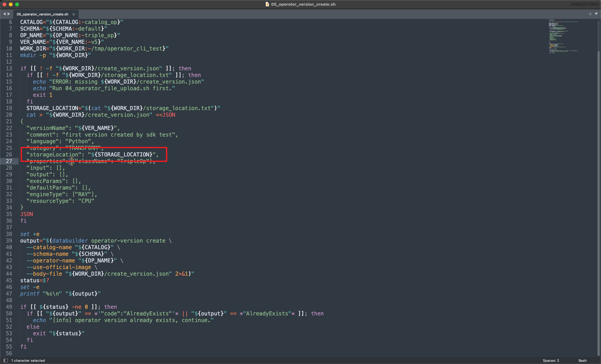Click the "1 character selected" status text
This screenshot has width=601, height=364.
[x=28, y=361]
